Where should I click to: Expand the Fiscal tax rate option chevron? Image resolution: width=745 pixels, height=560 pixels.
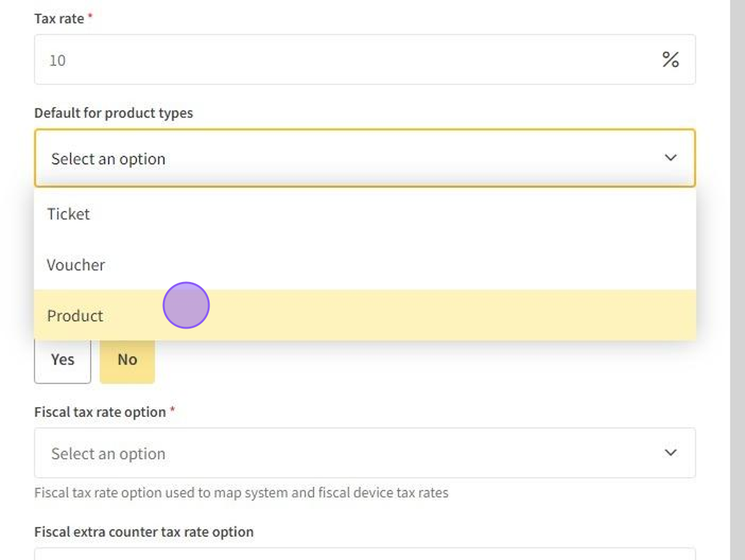point(670,453)
